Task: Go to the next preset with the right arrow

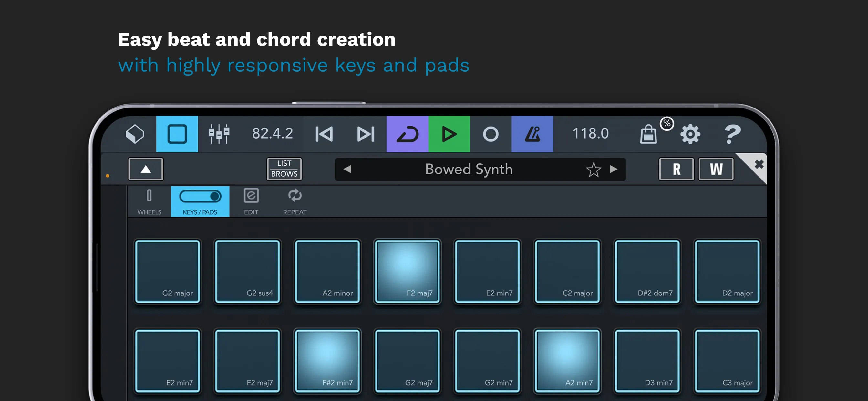Action: [614, 169]
